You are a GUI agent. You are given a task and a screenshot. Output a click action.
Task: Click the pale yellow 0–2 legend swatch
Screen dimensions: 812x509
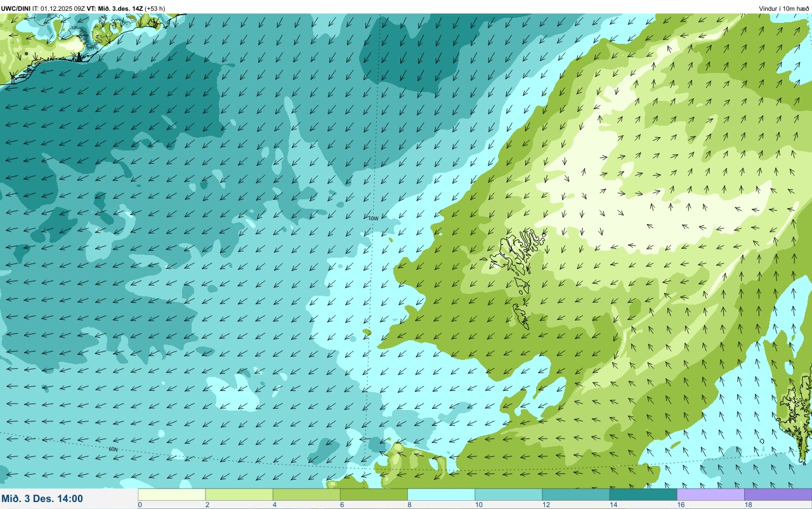(x=172, y=494)
